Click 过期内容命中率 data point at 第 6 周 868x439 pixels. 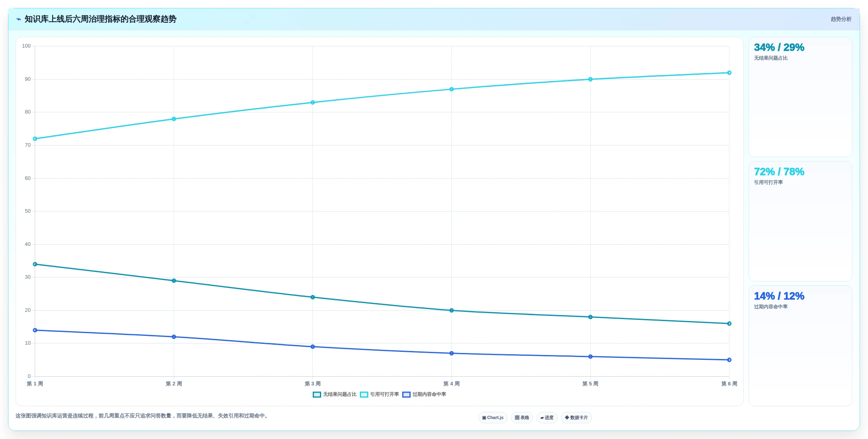pos(729,360)
